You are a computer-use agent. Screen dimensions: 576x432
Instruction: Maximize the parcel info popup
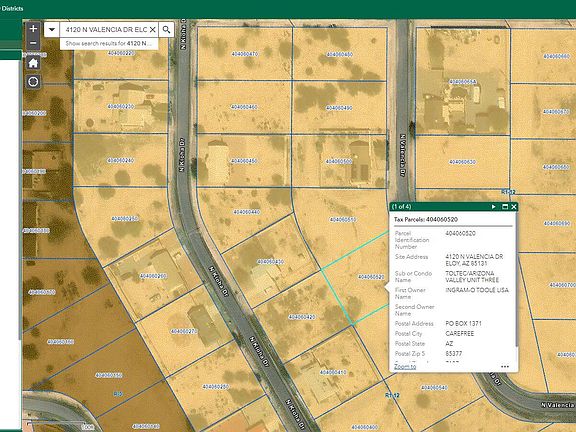coord(505,207)
